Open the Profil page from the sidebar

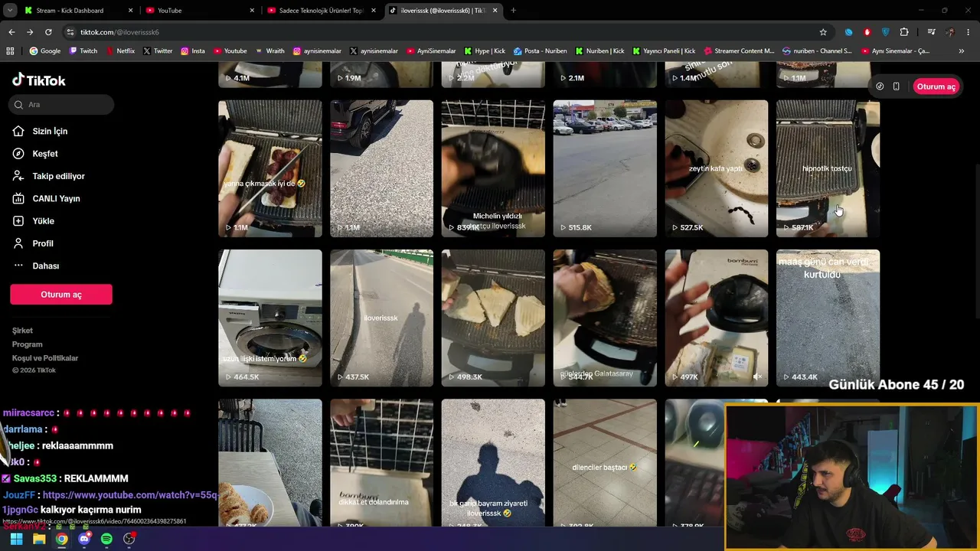pos(43,243)
